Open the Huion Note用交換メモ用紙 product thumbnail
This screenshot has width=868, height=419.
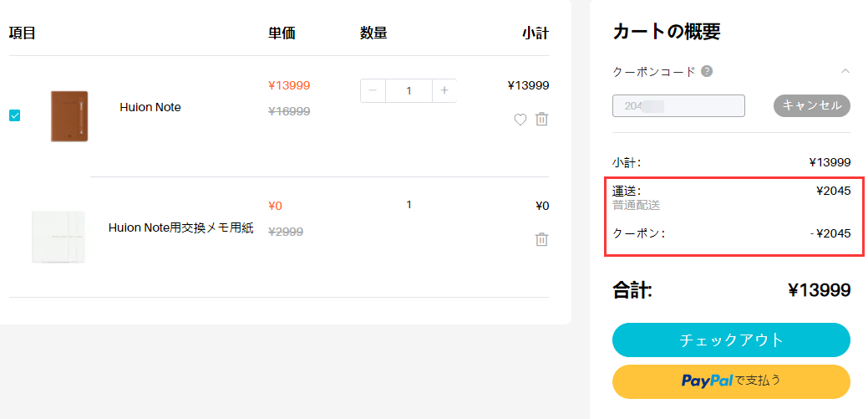(58, 236)
